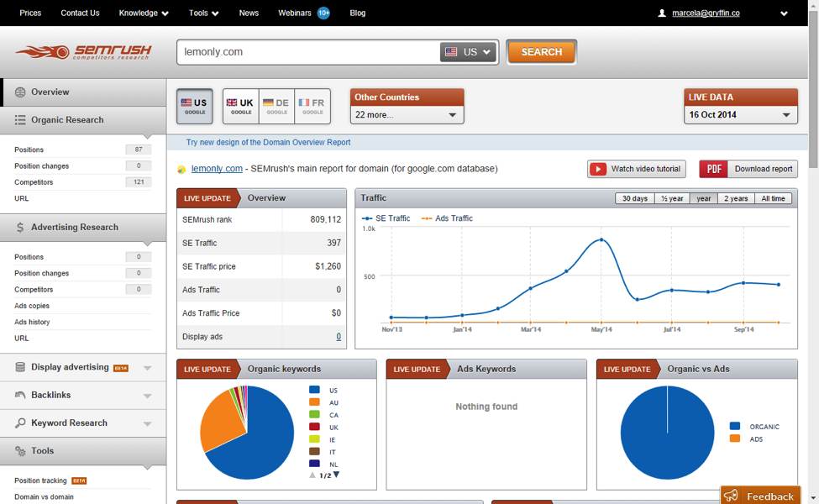Click the Display advertising stack icon
Image resolution: width=819 pixels, height=504 pixels.
tap(20, 367)
